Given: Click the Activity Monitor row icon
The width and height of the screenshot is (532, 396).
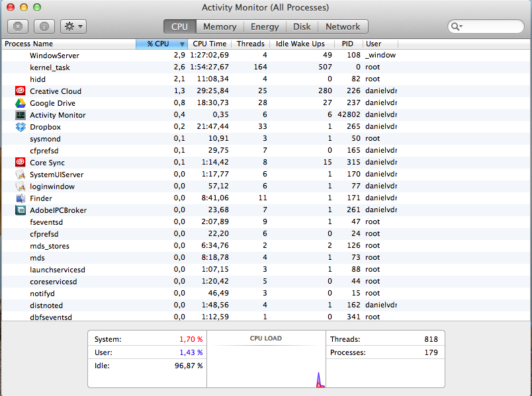Looking at the screenshot, I should point(21,115).
